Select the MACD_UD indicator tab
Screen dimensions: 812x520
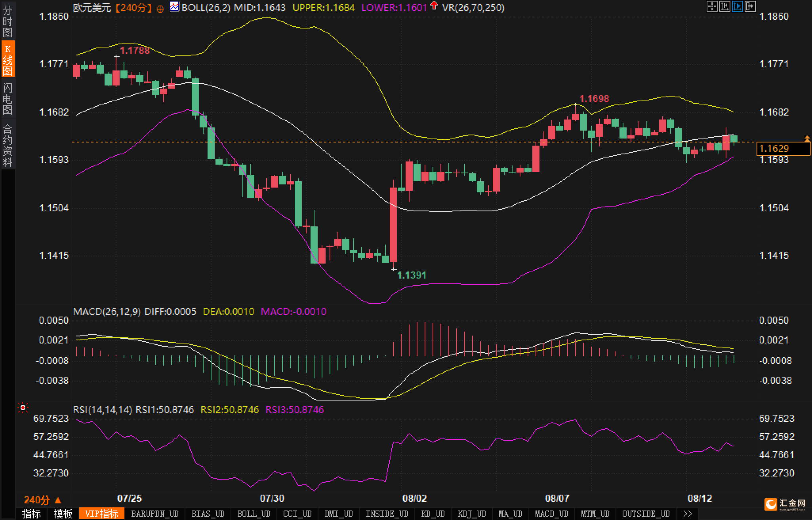(x=551, y=514)
